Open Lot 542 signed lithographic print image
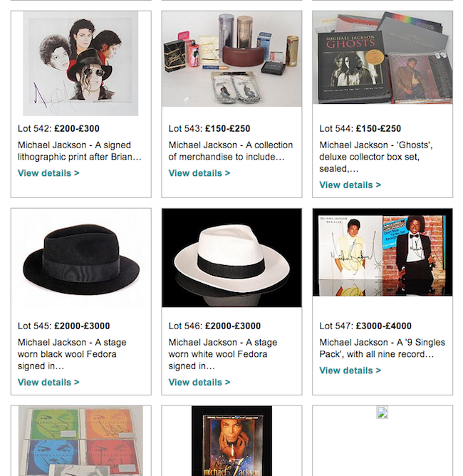463x476 pixels. [80, 63]
